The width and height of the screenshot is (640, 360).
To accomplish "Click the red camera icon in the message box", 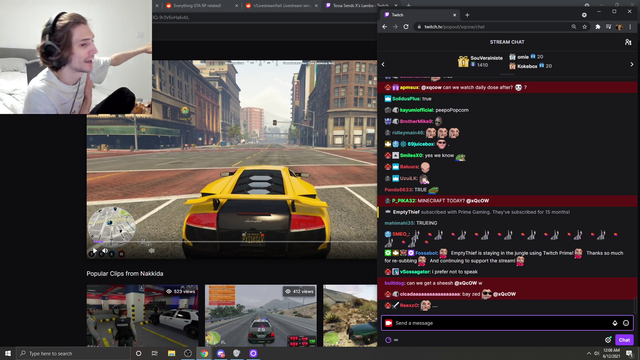I will coord(389,323).
